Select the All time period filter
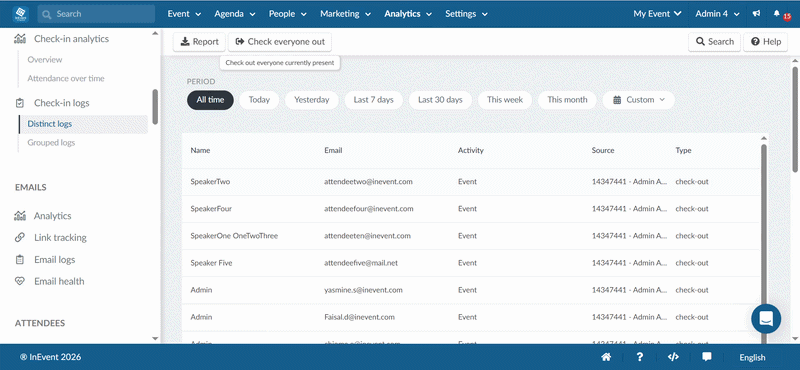The image size is (800, 370). click(210, 100)
